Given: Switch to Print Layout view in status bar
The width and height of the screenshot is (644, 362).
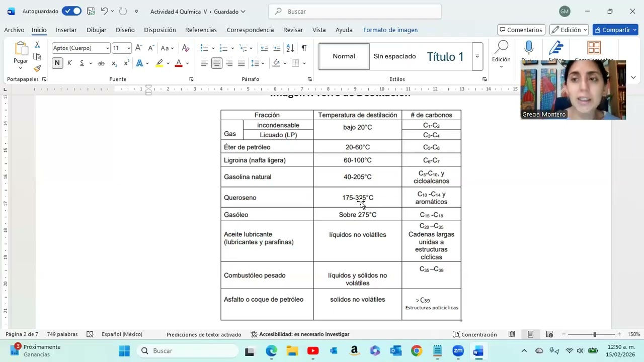Looking at the screenshot, I should click(x=530, y=334).
